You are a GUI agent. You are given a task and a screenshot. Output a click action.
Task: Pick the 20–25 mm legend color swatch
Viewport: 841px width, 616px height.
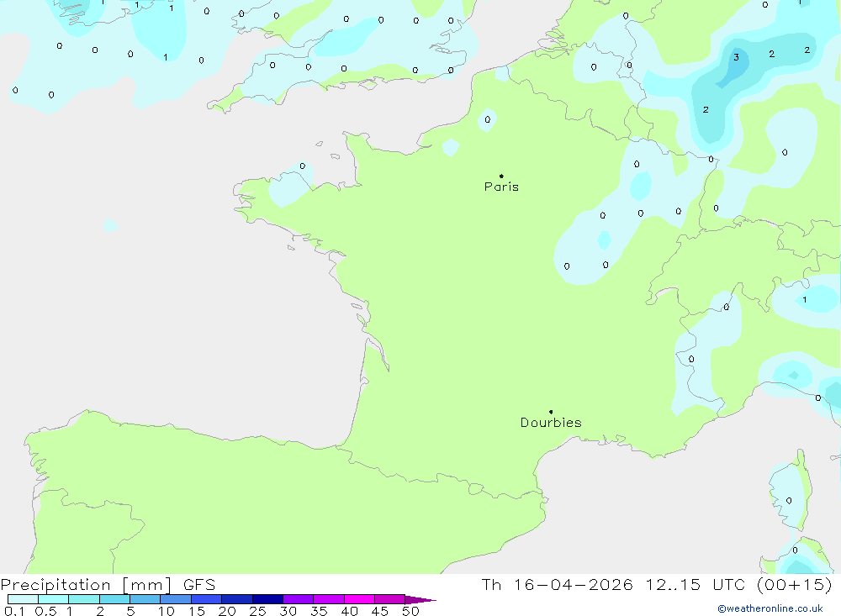point(237,599)
